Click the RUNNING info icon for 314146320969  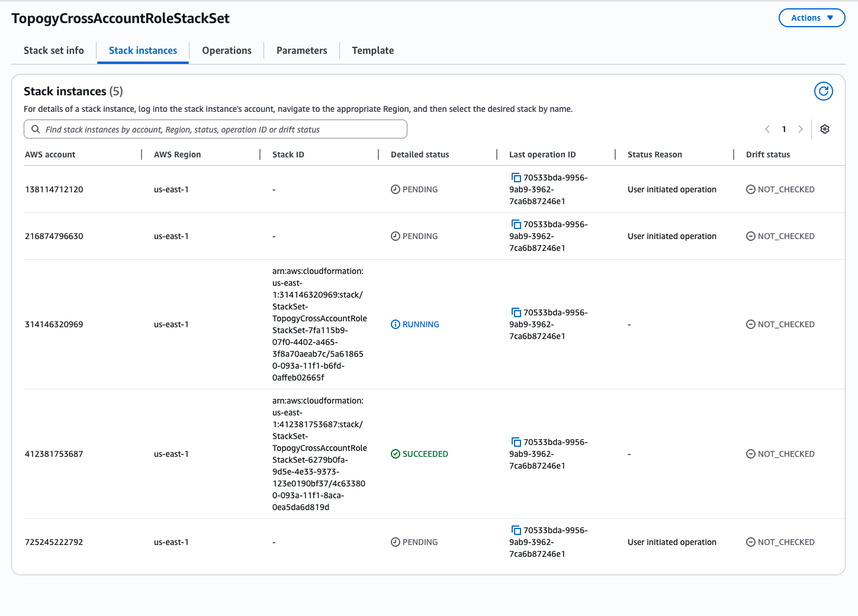tap(396, 324)
